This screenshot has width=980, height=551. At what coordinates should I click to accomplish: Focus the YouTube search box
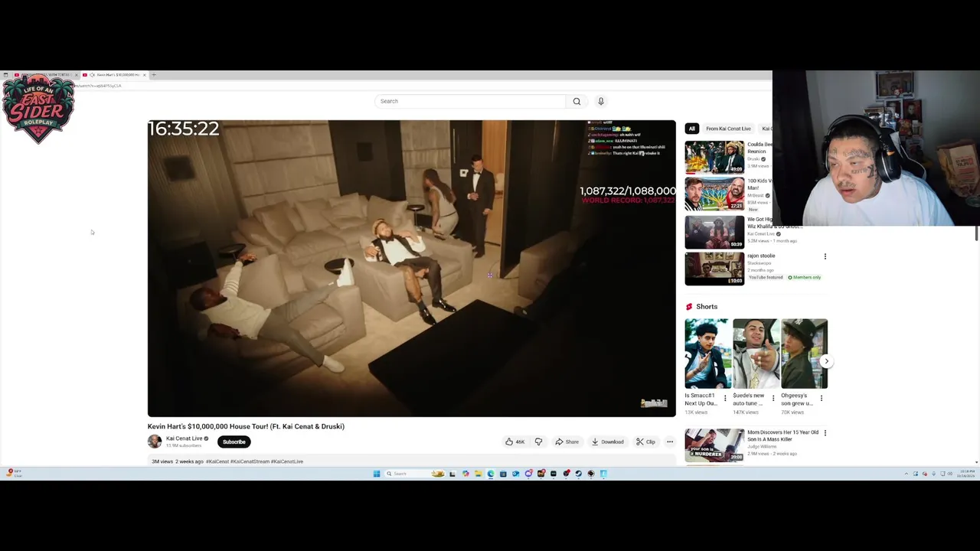[x=471, y=101]
